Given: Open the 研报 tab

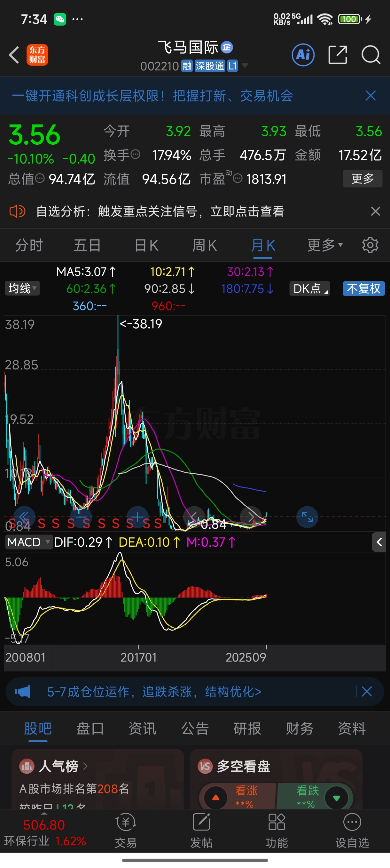Looking at the screenshot, I should tap(247, 728).
